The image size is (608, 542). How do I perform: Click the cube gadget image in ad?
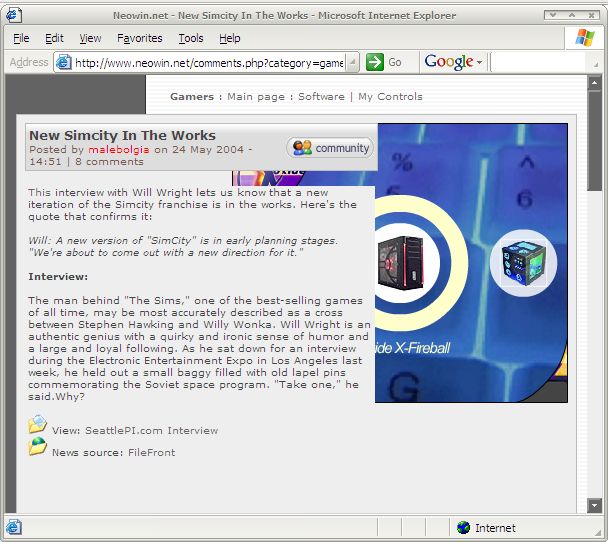[x=523, y=263]
